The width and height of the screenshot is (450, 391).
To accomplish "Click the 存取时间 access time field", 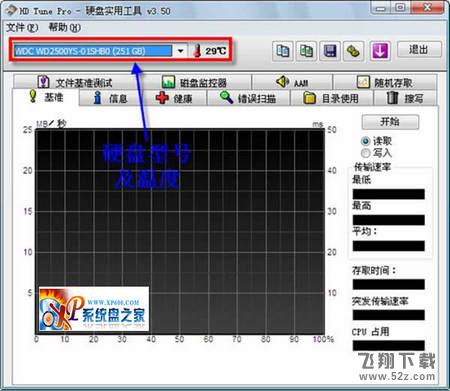I will [389, 284].
